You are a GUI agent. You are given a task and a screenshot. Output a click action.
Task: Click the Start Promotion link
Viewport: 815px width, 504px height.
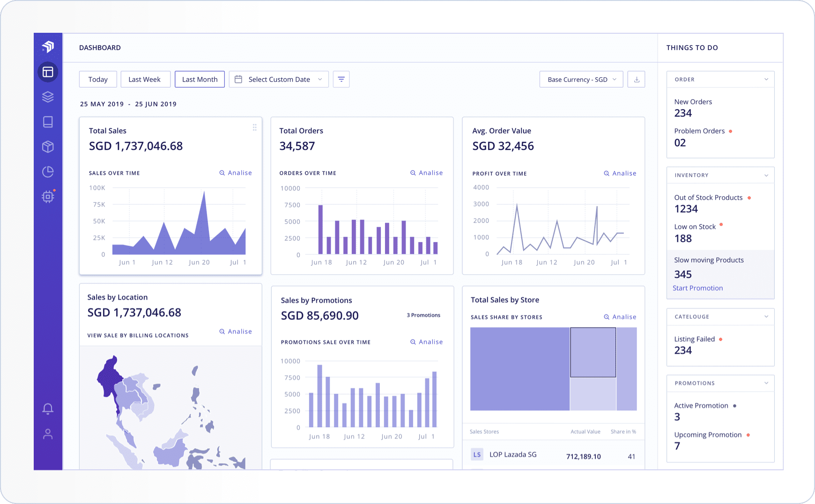(x=697, y=288)
